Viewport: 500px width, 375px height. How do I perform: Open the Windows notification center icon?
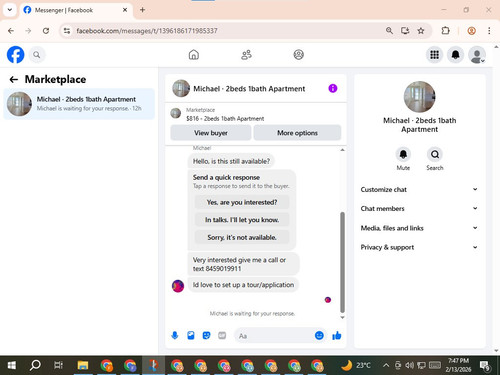(485, 365)
